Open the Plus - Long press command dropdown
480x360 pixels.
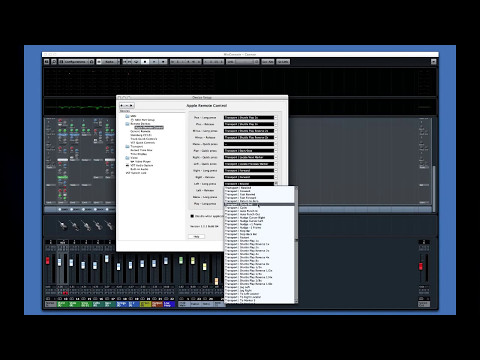click(x=250, y=118)
